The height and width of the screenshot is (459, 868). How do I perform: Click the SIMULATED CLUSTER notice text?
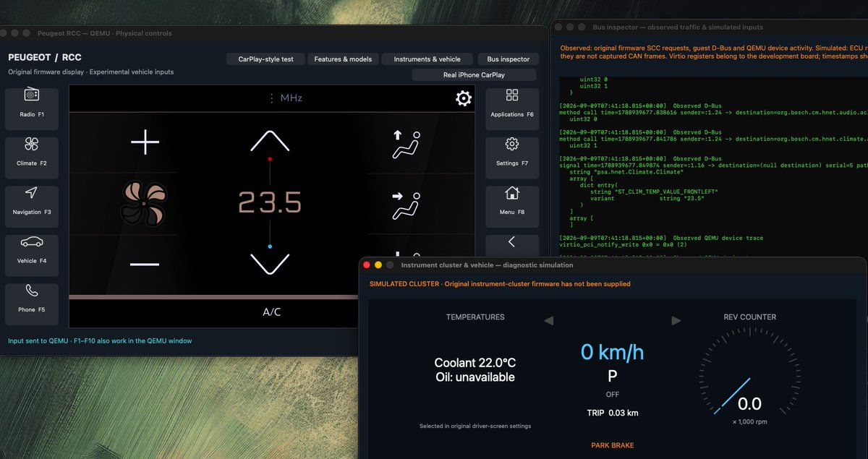500,284
